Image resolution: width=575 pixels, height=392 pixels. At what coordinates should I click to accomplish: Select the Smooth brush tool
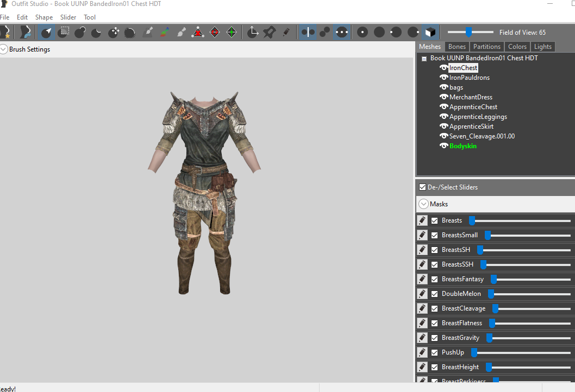pos(129,32)
